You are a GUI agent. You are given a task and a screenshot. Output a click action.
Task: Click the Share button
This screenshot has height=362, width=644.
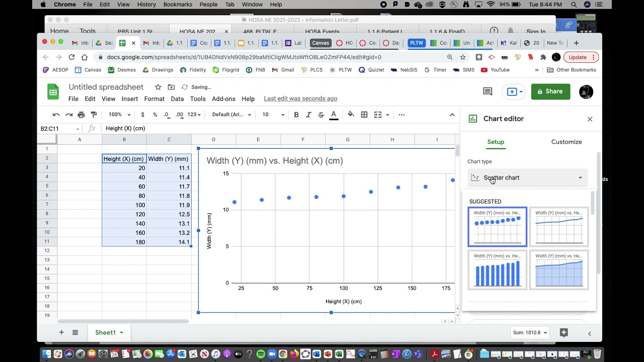[x=550, y=92]
